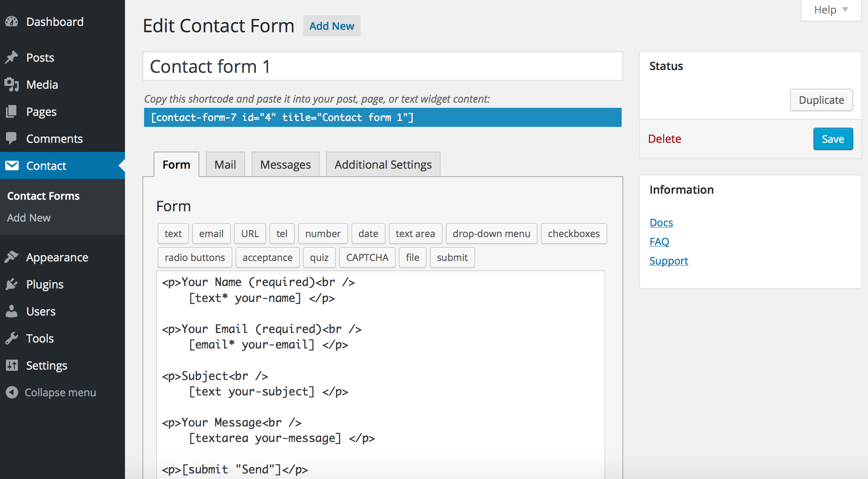Click the Support link in Information panel
This screenshot has height=479, width=868.
point(669,260)
